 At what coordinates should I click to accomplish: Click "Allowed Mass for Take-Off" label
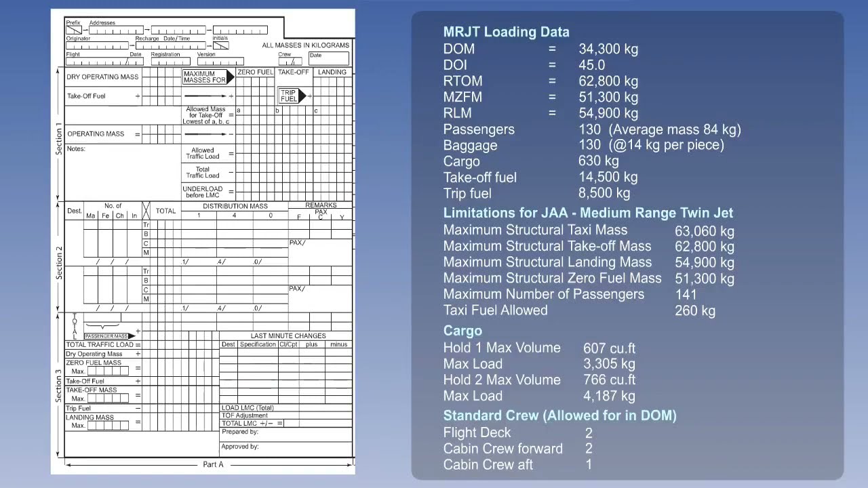coord(206,113)
